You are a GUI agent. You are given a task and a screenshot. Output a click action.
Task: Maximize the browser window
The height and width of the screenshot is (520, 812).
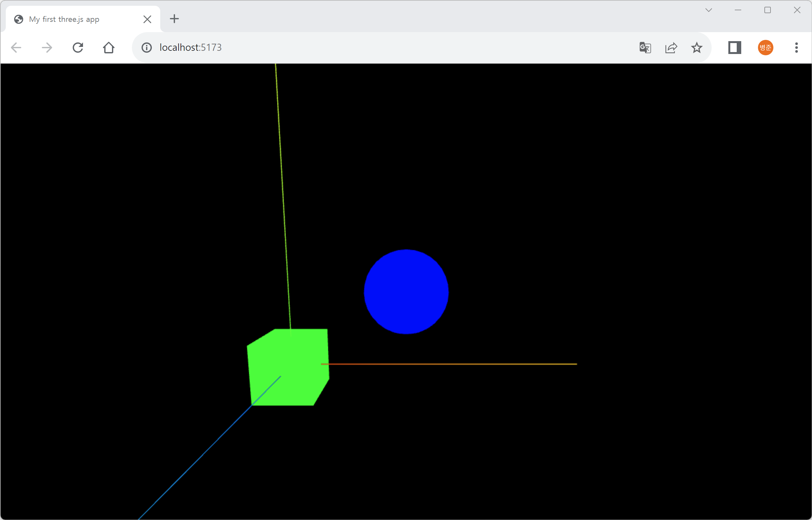pos(767,10)
